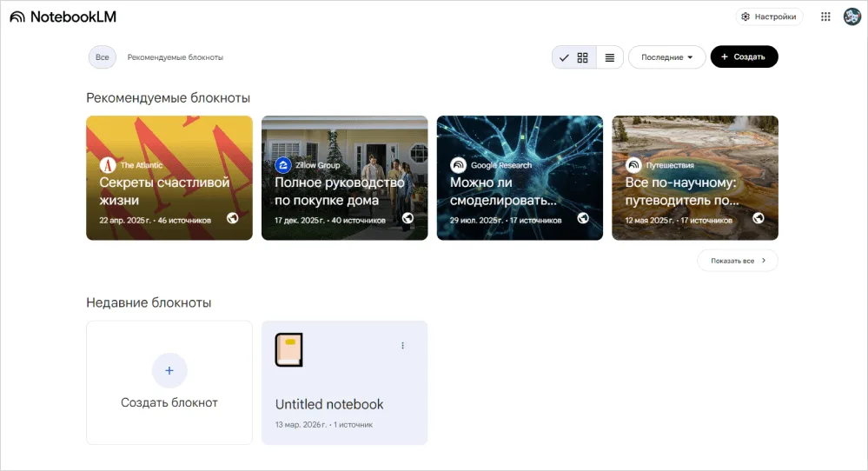Select the Все filter tab
Screen dimensions: 868x471
tap(102, 57)
